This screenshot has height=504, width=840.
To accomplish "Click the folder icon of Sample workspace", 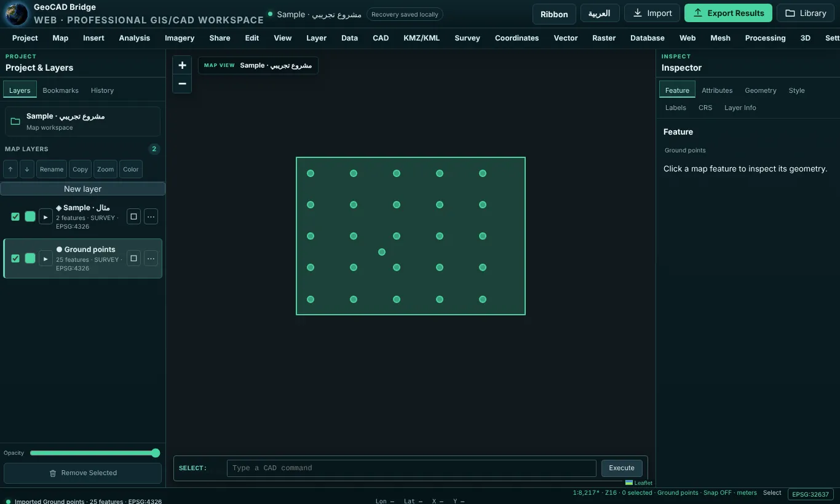I will coord(15,121).
